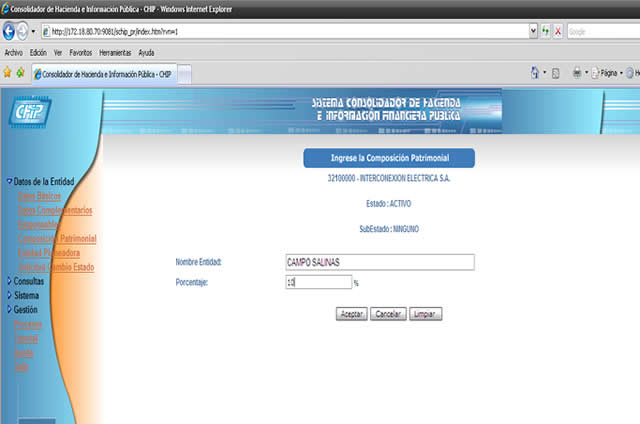Click the Home page icon
The width and height of the screenshot is (640, 424).
coord(535,73)
